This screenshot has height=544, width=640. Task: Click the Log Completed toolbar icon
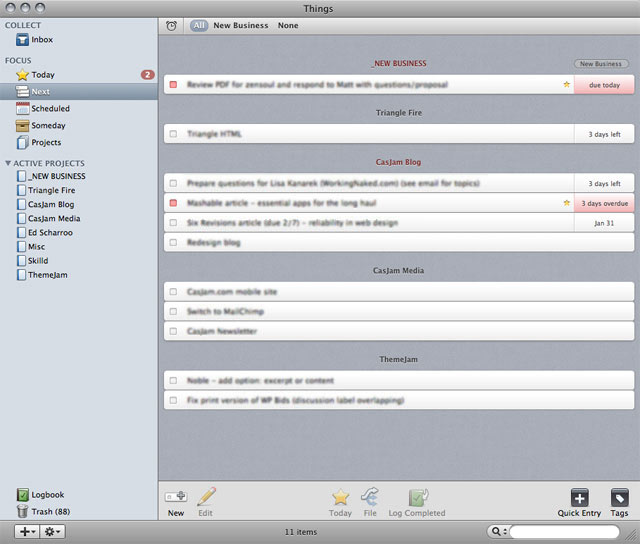point(417,497)
